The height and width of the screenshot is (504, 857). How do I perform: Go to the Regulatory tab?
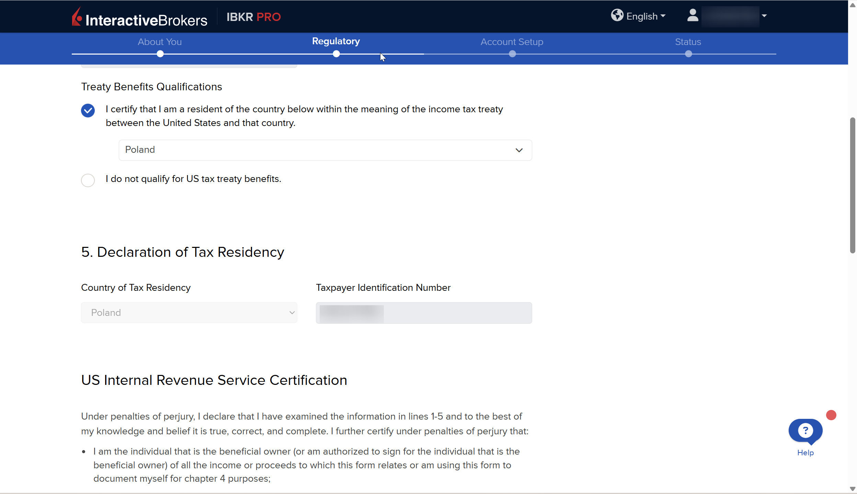click(x=335, y=41)
